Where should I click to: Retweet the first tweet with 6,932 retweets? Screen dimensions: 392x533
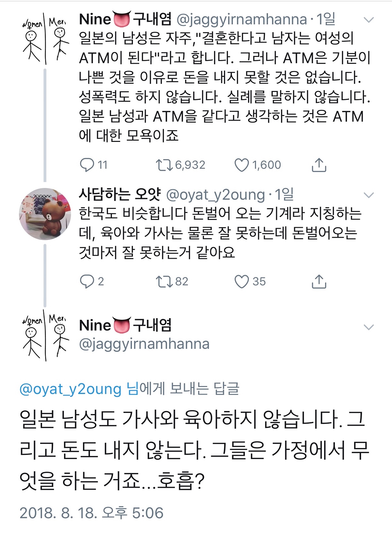pos(164,165)
